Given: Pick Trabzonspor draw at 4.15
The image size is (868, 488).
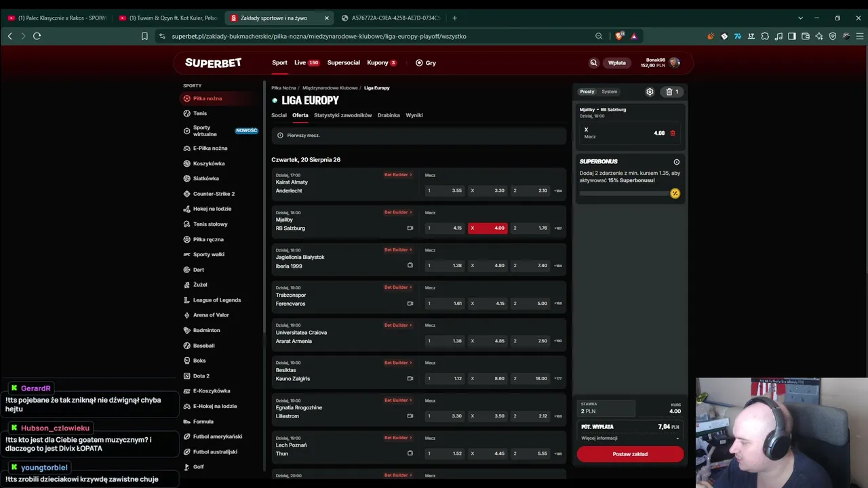Looking at the screenshot, I should [488, 303].
